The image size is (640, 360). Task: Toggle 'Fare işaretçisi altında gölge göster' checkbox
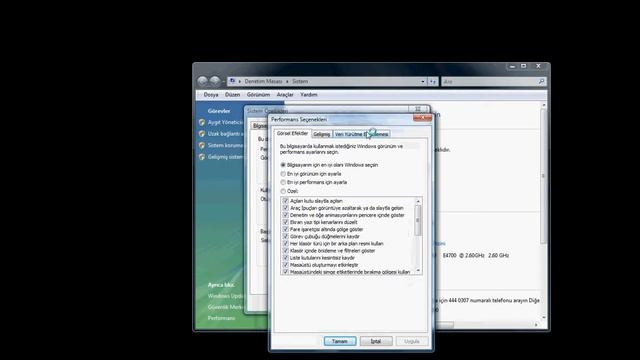pyautogui.click(x=286, y=229)
